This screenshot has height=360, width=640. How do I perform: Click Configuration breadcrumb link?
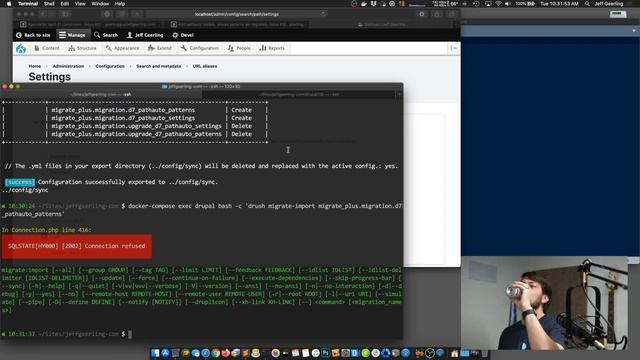pos(110,66)
